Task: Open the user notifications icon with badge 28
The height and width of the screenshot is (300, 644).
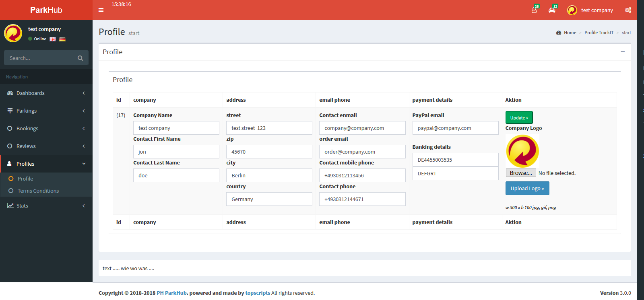Action: 534,10
